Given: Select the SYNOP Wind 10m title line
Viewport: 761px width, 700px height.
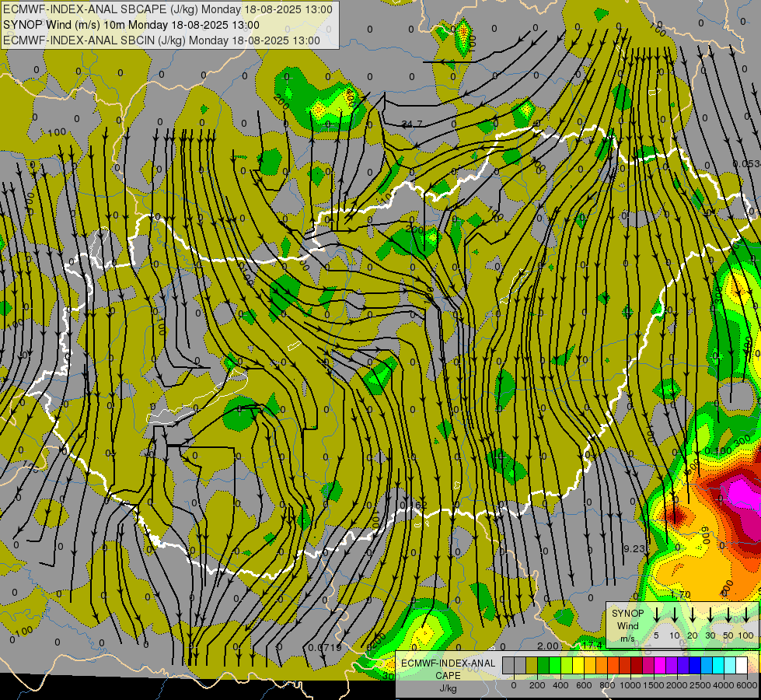Looking at the screenshot, I should tap(131, 25).
